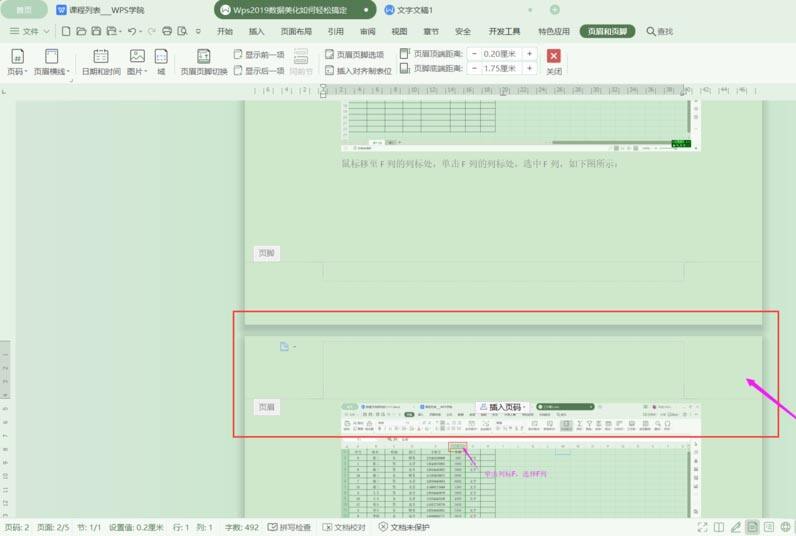Viewport: 796px width, 536px height.
Task: Click 页眉页脚切换 header footer switch
Action: click(204, 62)
